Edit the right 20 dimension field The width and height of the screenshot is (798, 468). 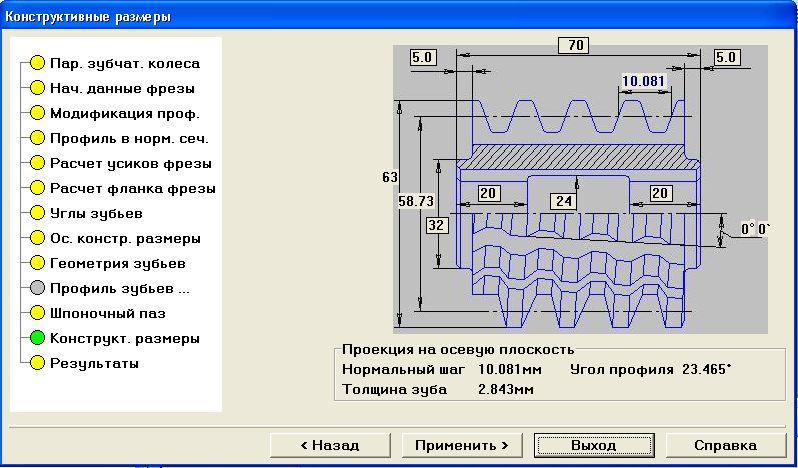coord(661,193)
